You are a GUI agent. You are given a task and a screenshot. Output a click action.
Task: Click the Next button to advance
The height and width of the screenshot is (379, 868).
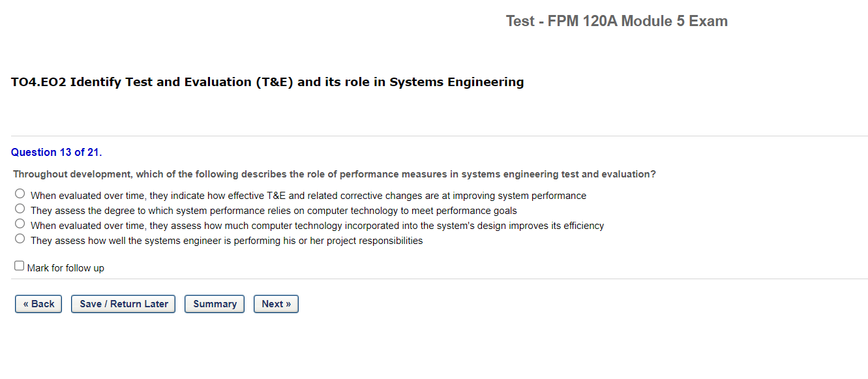point(276,303)
